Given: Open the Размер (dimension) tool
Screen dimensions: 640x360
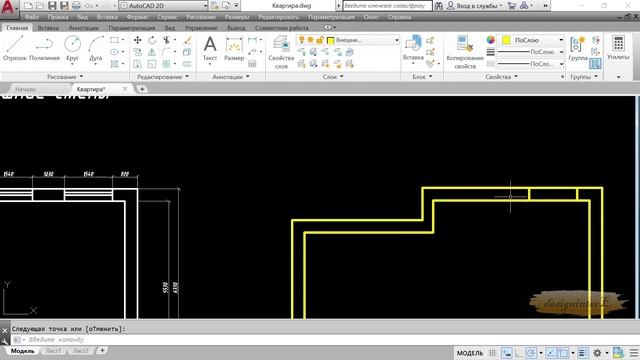Looking at the screenshot, I should [x=234, y=49].
